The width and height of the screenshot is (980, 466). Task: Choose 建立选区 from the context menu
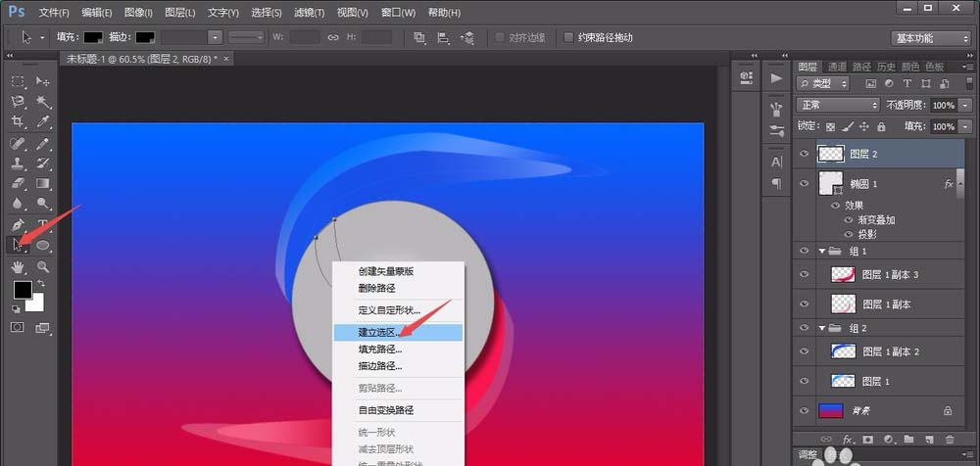379,333
